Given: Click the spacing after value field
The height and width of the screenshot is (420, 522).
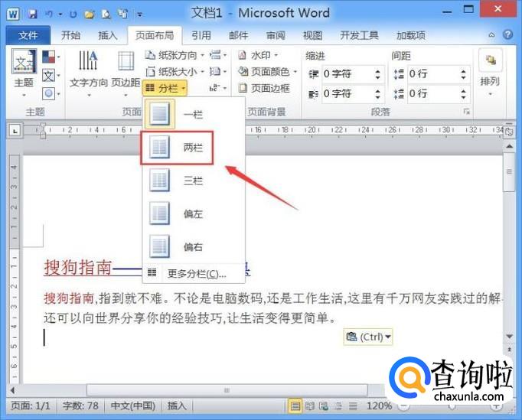Looking at the screenshot, I should pos(432,94).
